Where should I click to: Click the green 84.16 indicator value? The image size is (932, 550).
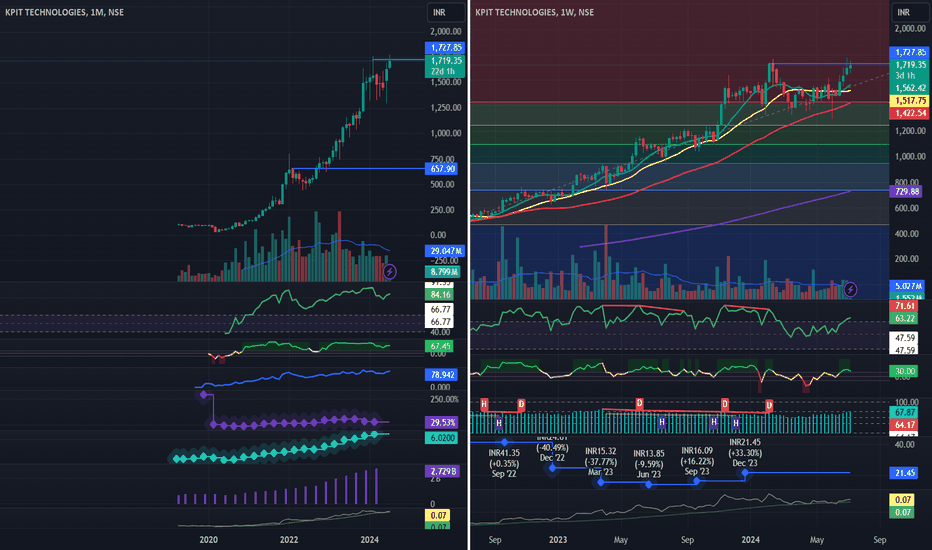439,294
